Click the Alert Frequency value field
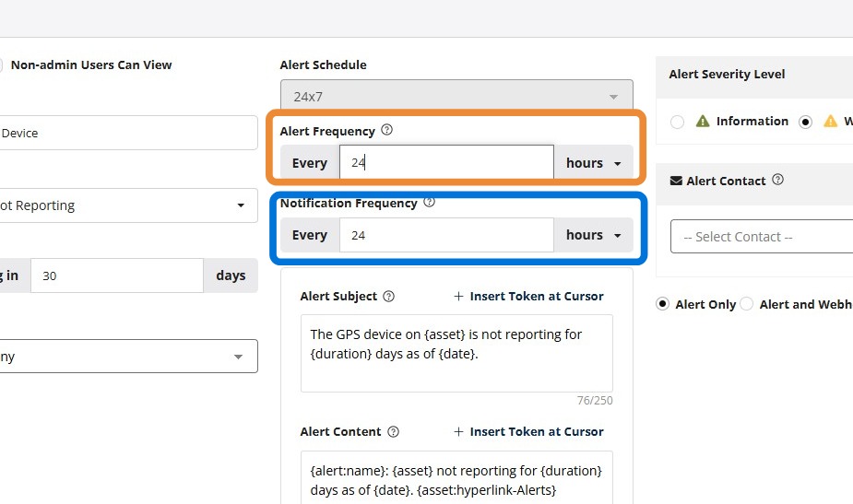 [x=446, y=162]
